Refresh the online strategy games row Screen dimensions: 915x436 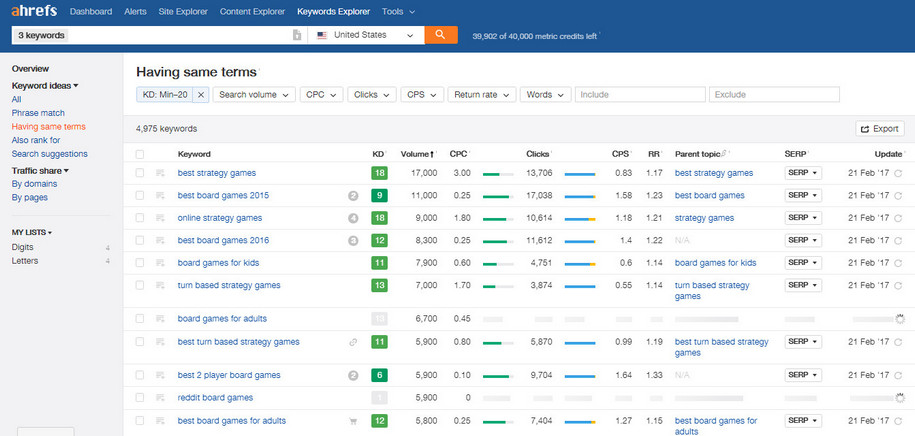pos(898,218)
